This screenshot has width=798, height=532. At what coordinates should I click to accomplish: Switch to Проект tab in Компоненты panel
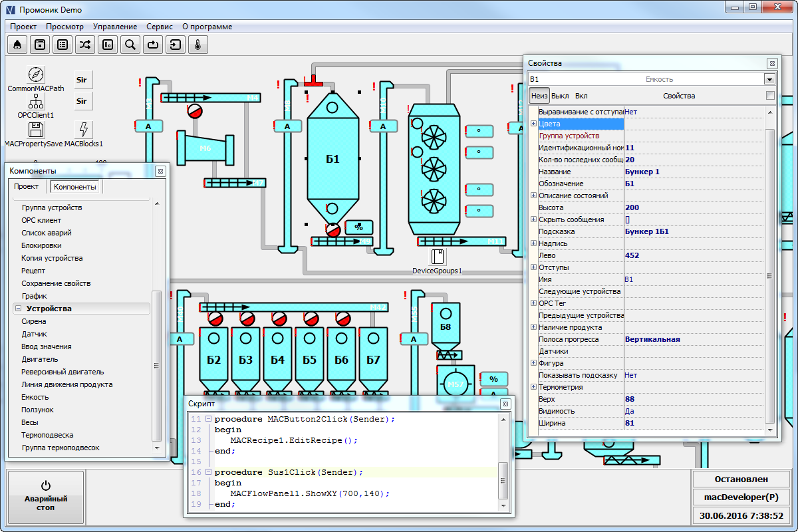[27, 187]
